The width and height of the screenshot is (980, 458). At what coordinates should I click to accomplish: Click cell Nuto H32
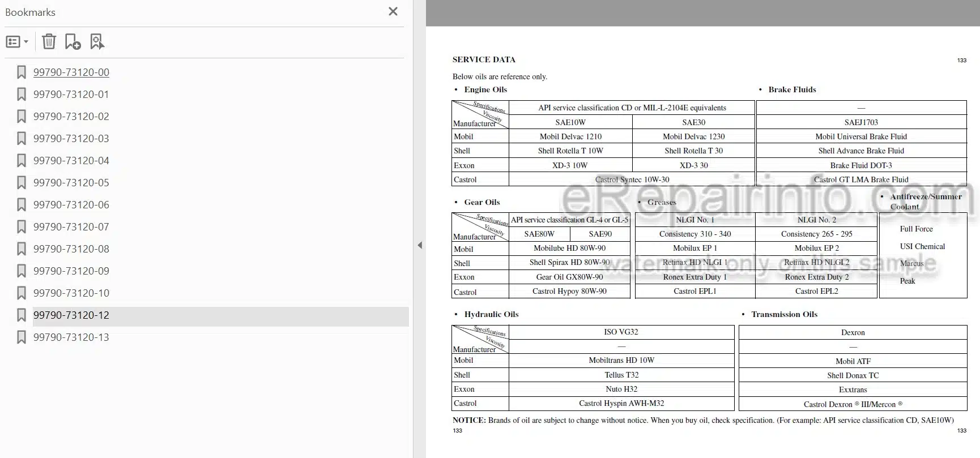coord(621,389)
